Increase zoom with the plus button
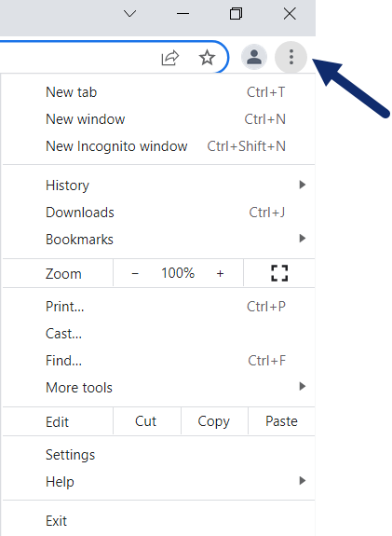392x536 pixels. (221, 273)
